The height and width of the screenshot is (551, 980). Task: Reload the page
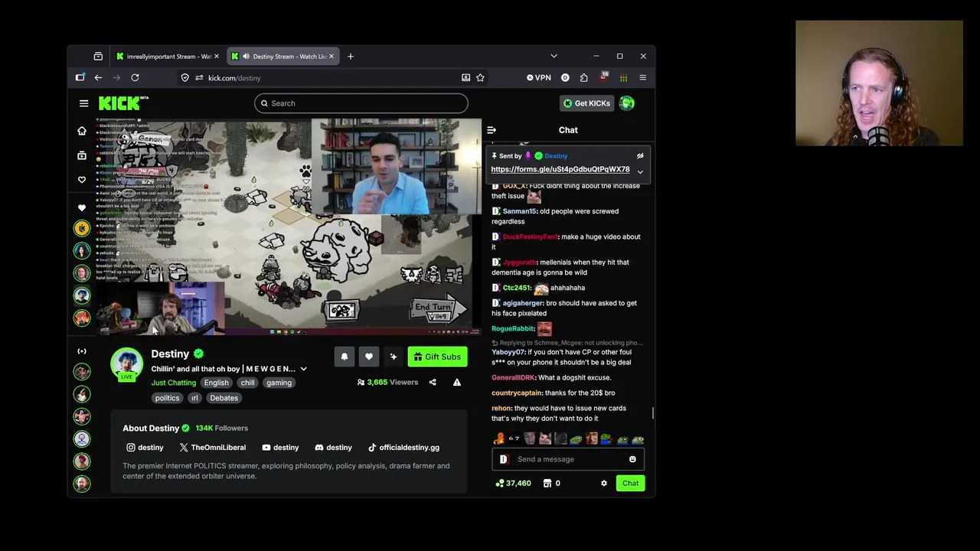coord(135,78)
